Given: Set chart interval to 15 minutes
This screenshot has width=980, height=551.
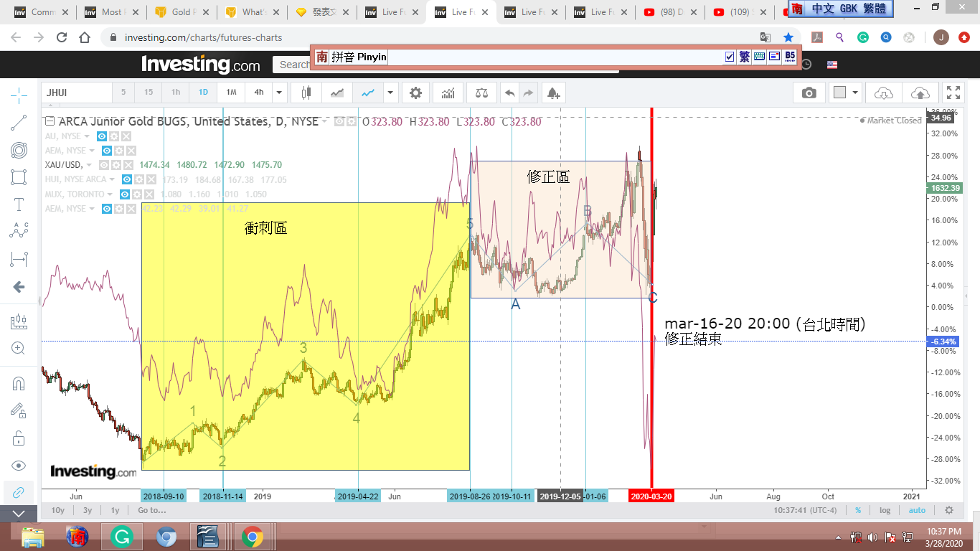Looking at the screenshot, I should click(x=149, y=93).
